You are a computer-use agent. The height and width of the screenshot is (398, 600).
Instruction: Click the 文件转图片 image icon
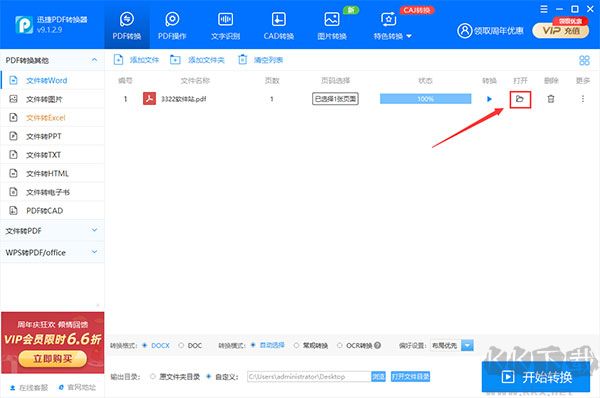pyautogui.click(x=13, y=99)
